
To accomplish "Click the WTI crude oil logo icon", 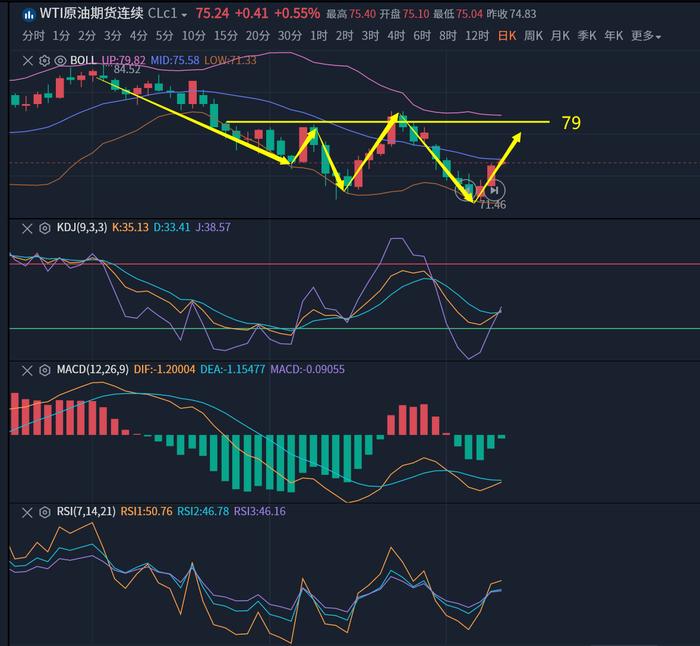I will click(27, 14).
